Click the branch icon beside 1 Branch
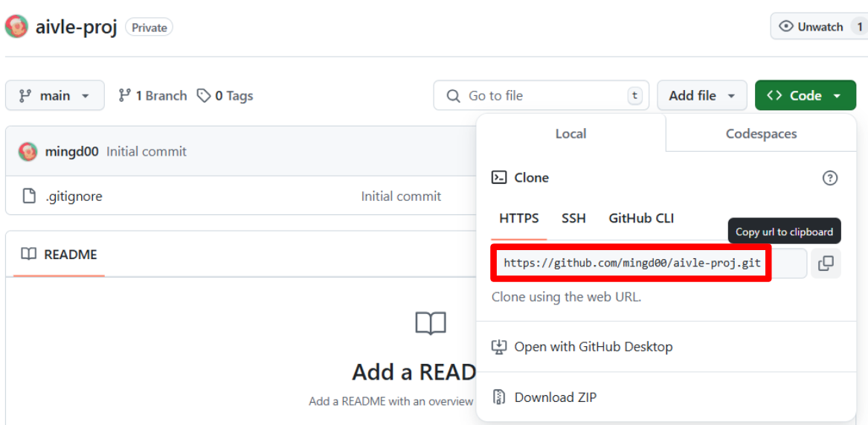Screen dimensions: 868x425 (x=124, y=96)
